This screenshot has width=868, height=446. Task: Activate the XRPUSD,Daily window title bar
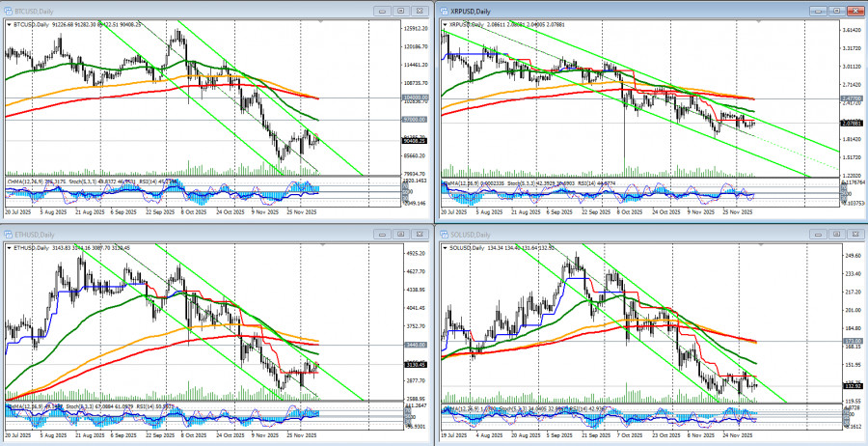pos(652,11)
